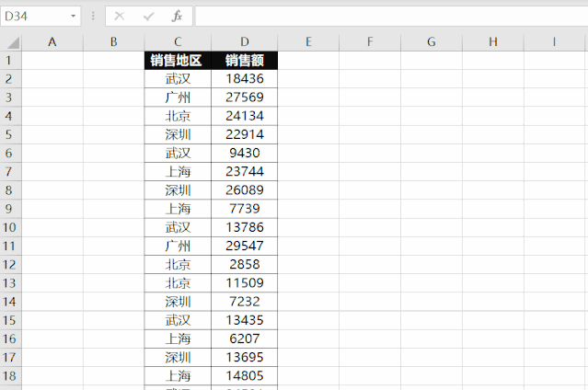Screen dimensions: 588x390
Task: Click cell with value 2858
Action: click(245, 264)
